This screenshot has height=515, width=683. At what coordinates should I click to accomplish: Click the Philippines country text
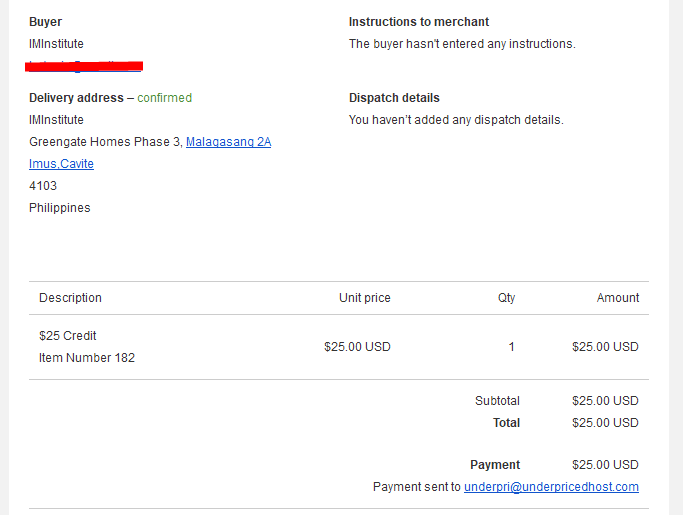point(60,208)
